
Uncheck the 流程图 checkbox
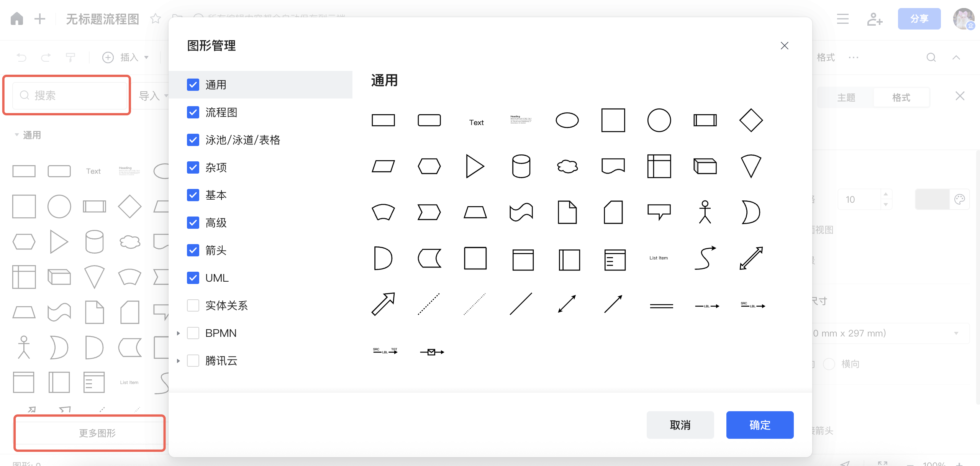(x=193, y=112)
